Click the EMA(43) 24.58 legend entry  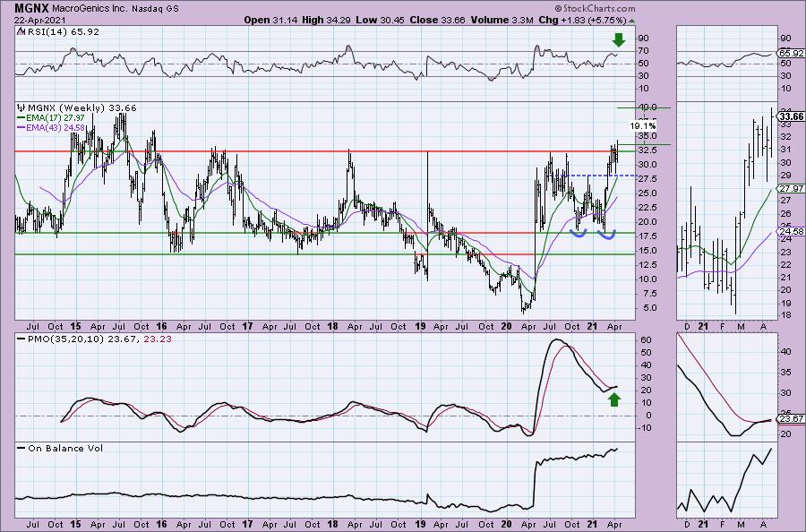point(57,127)
